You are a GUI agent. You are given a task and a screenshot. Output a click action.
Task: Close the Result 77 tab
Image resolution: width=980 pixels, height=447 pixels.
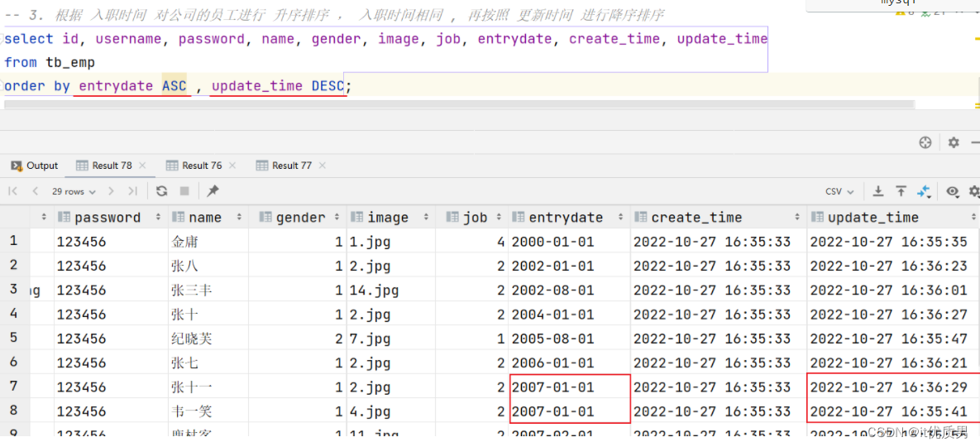(x=323, y=166)
